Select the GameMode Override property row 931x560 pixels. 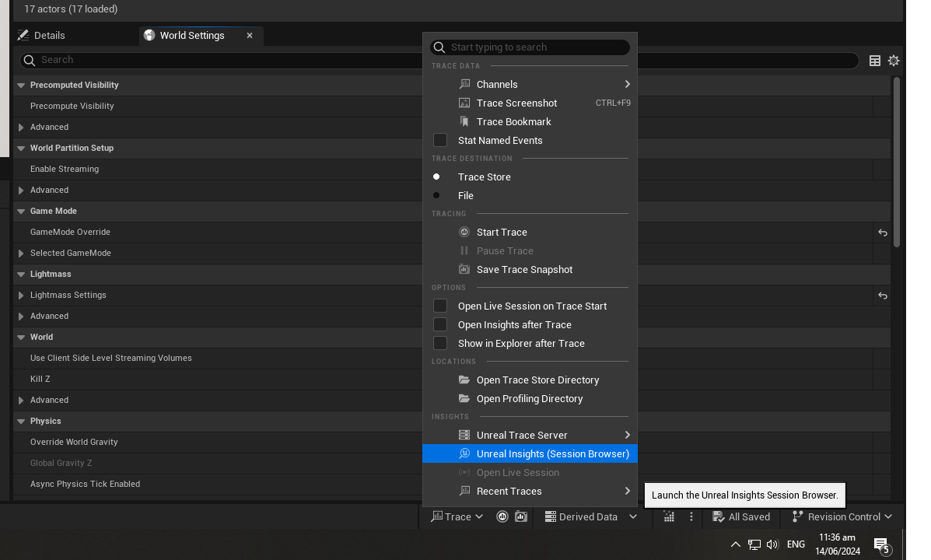click(452, 233)
